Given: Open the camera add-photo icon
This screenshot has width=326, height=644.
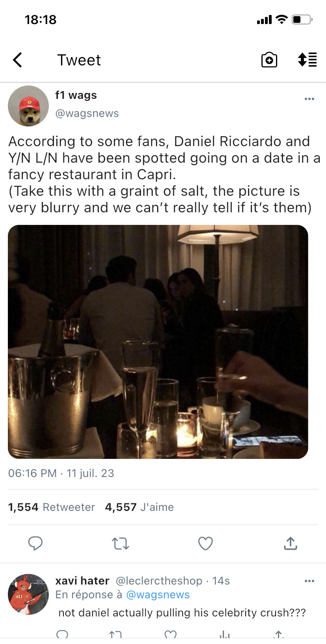Looking at the screenshot, I should [x=269, y=60].
